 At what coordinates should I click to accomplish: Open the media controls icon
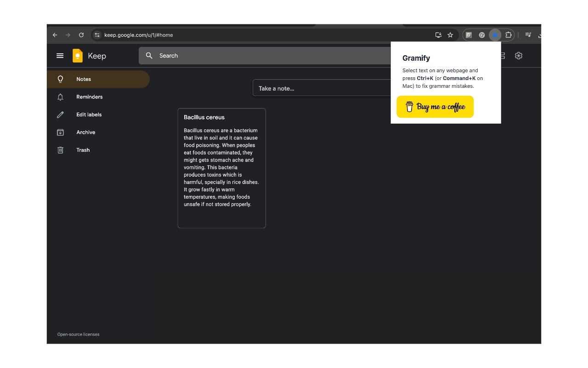(x=528, y=35)
